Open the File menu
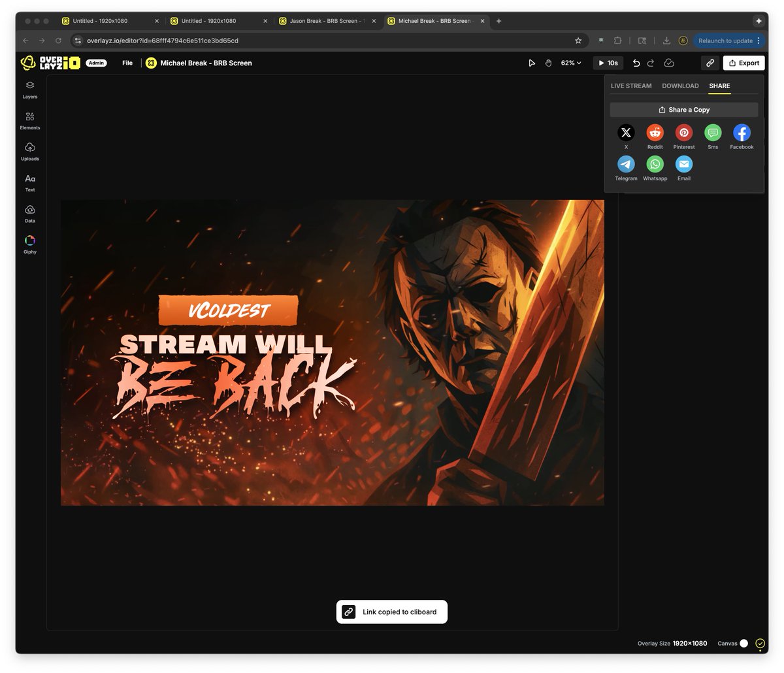 point(127,63)
